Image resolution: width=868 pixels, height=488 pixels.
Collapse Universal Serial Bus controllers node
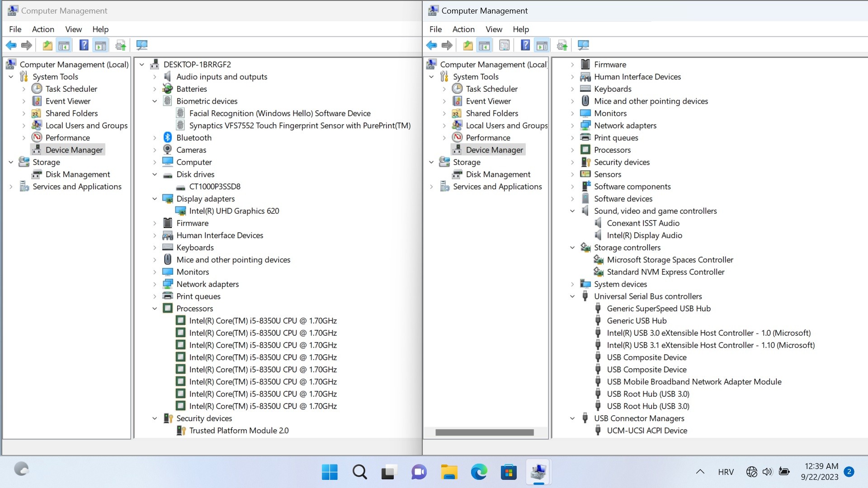coord(572,296)
